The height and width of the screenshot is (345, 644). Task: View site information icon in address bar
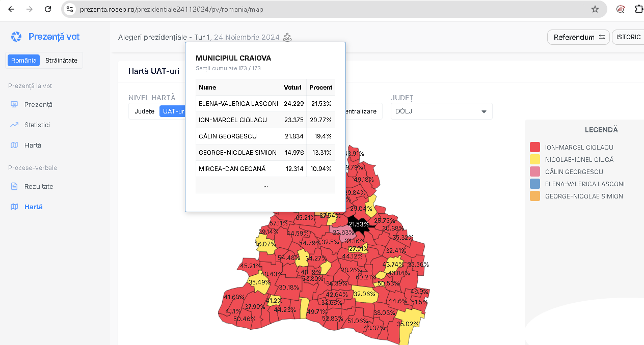pyautogui.click(x=70, y=9)
